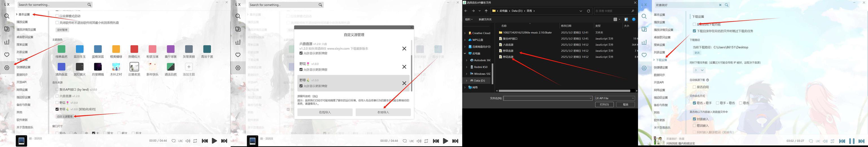Click pause button in the rightmost player
This screenshot has height=147, width=868.
tap(851, 141)
